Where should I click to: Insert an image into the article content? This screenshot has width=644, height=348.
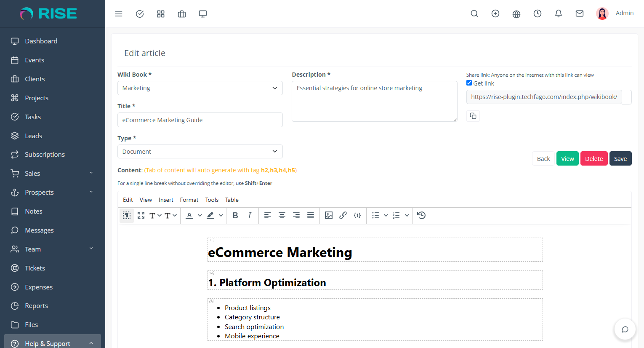(x=329, y=215)
